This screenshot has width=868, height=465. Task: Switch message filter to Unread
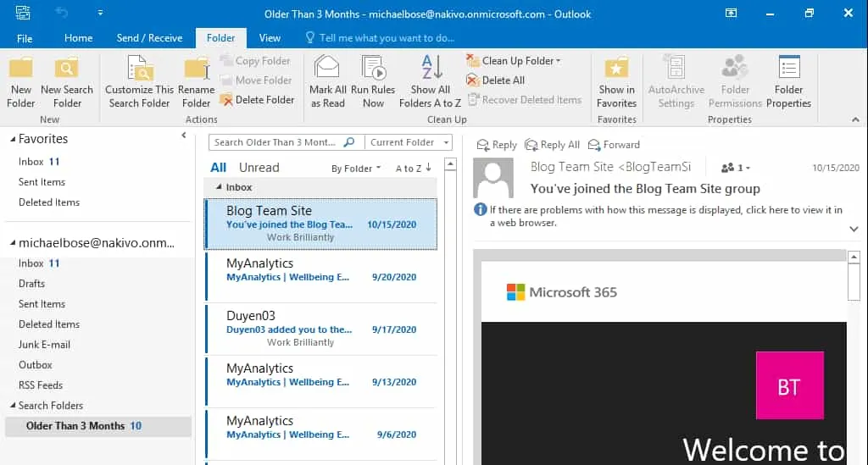click(259, 168)
